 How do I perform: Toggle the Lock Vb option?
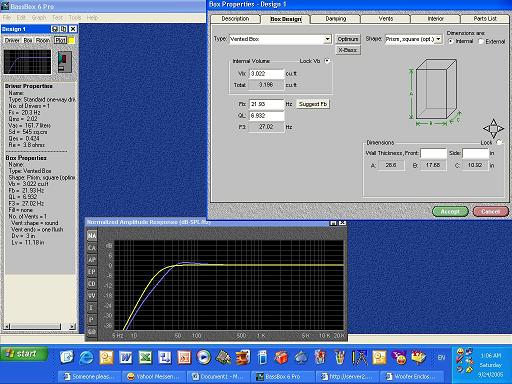327,61
